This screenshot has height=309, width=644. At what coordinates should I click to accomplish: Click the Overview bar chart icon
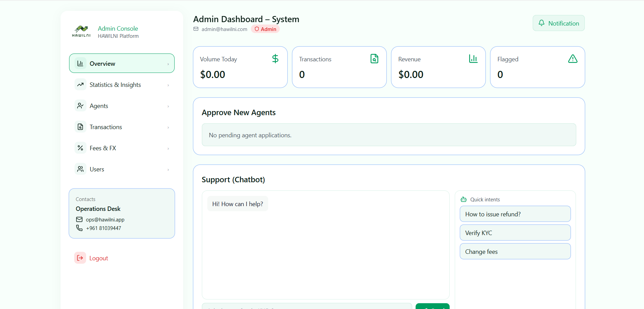80,63
